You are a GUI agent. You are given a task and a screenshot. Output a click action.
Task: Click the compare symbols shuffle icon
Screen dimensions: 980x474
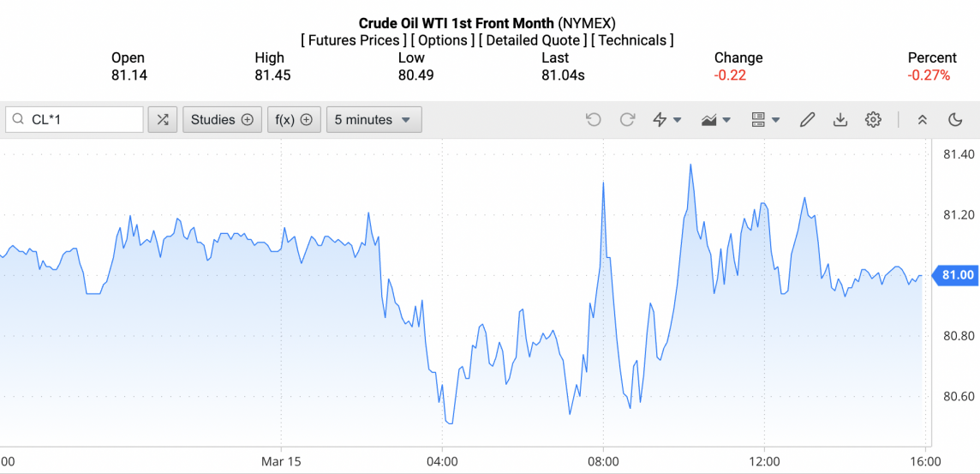click(x=163, y=120)
